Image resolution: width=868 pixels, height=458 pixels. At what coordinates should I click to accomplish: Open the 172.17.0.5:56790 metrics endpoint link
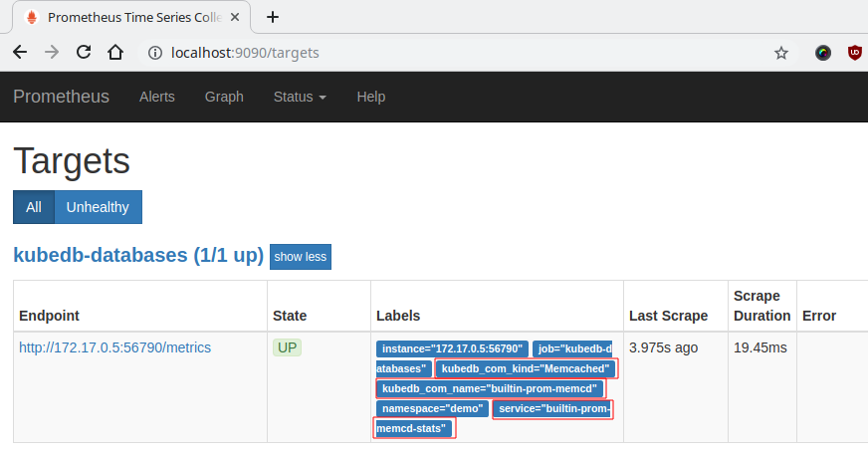(x=114, y=347)
